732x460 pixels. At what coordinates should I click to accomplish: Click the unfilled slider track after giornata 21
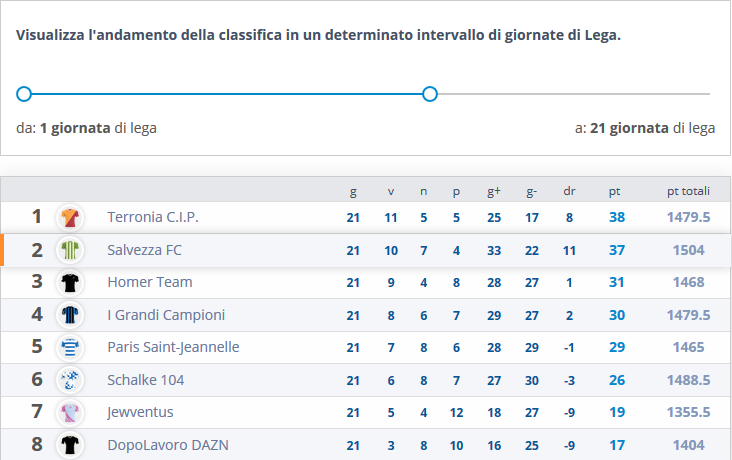pyautogui.click(x=570, y=94)
